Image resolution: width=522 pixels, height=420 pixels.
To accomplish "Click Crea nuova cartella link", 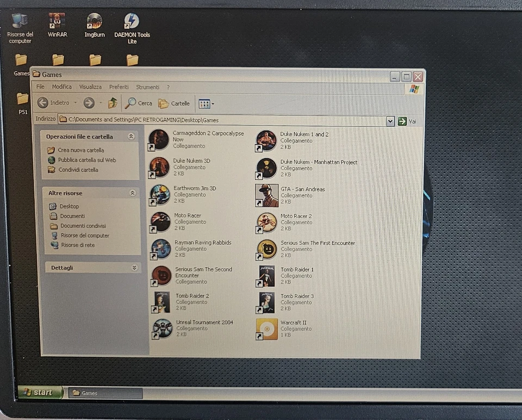I will [76, 150].
